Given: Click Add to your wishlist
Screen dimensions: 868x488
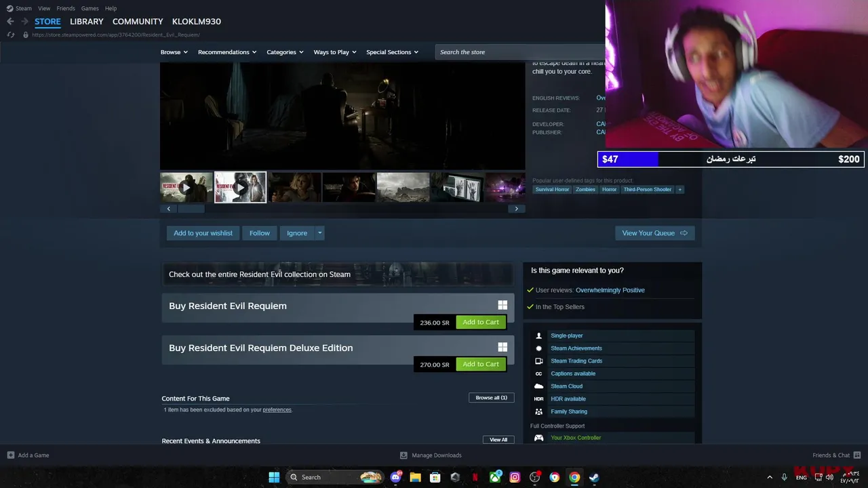Looking at the screenshot, I should 203,233.
